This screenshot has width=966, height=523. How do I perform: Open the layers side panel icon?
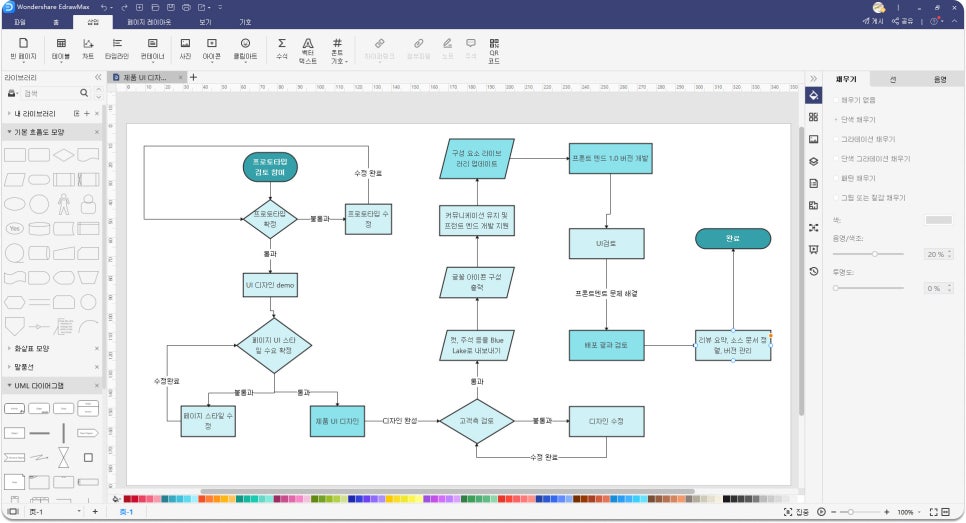point(813,161)
